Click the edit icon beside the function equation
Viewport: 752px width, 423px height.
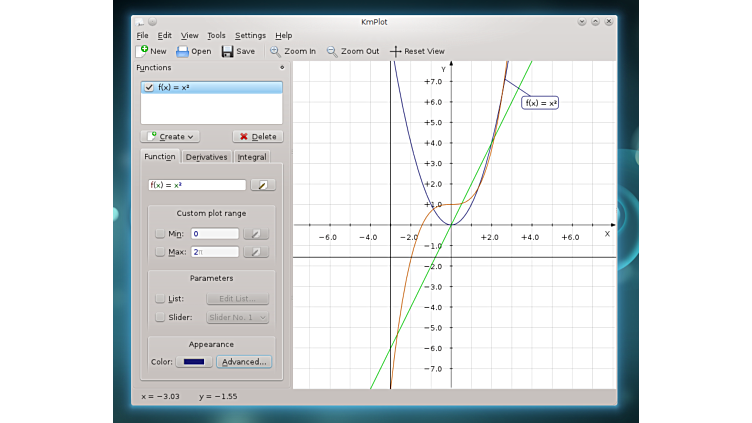tap(262, 185)
